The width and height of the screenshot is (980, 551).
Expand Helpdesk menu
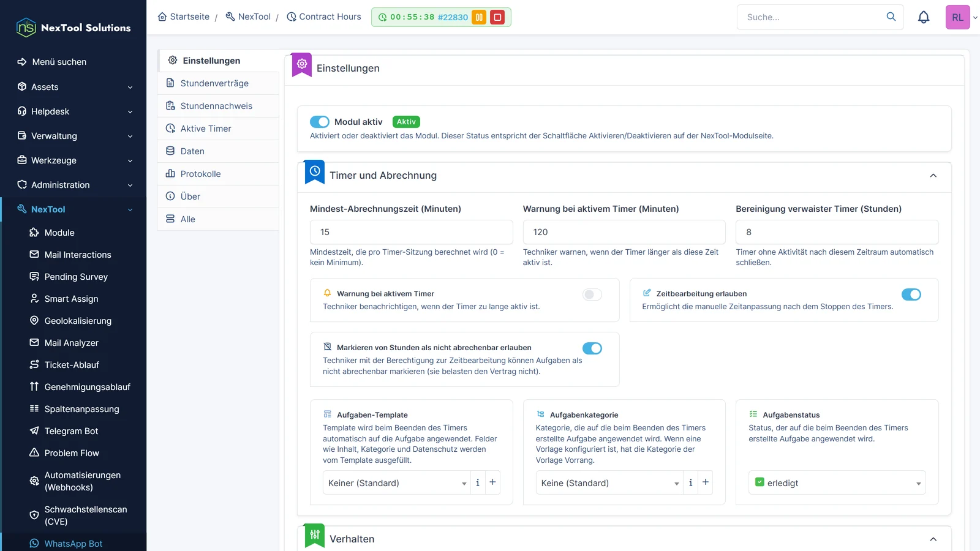pyautogui.click(x=73, y=111)
